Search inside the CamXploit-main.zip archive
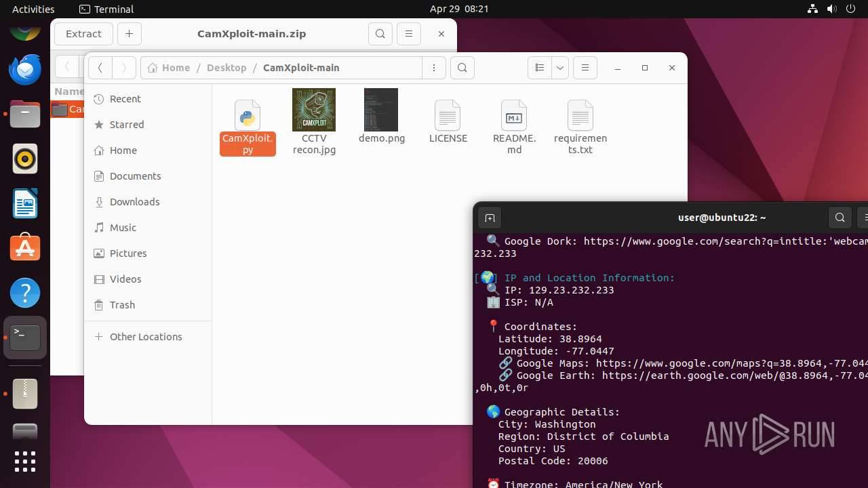Image resolution: width=868 pixels, height=488 pixels. point(380,34)
